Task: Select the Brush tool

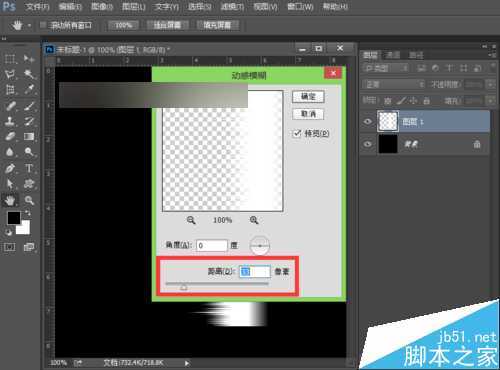Action: (29, 106)
